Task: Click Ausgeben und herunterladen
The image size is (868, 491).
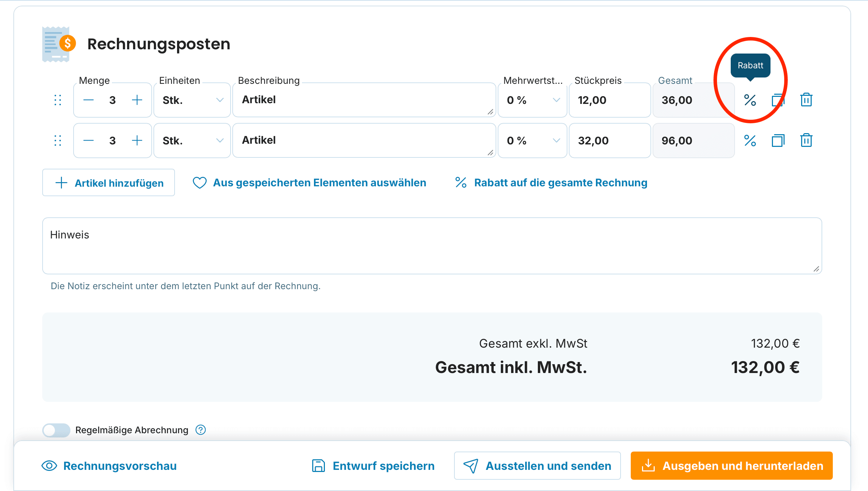Action: (x=732, y=466)
